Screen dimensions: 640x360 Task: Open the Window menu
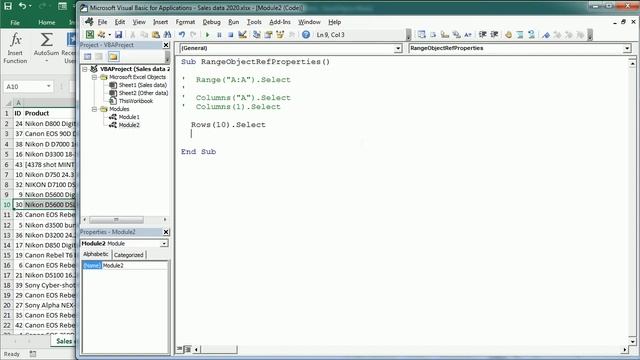[309, 22]
